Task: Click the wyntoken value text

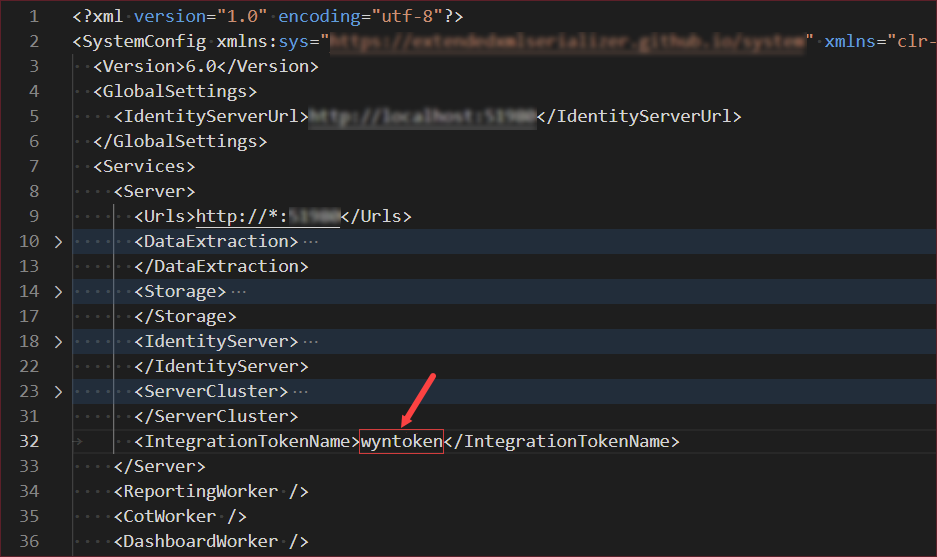Action: pos(402,442)
